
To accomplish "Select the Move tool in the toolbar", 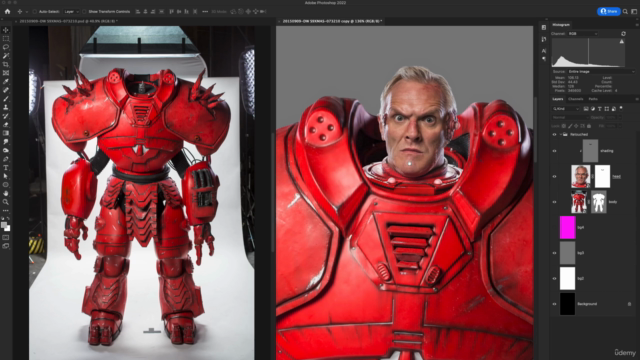I will [x=6, y=30].
